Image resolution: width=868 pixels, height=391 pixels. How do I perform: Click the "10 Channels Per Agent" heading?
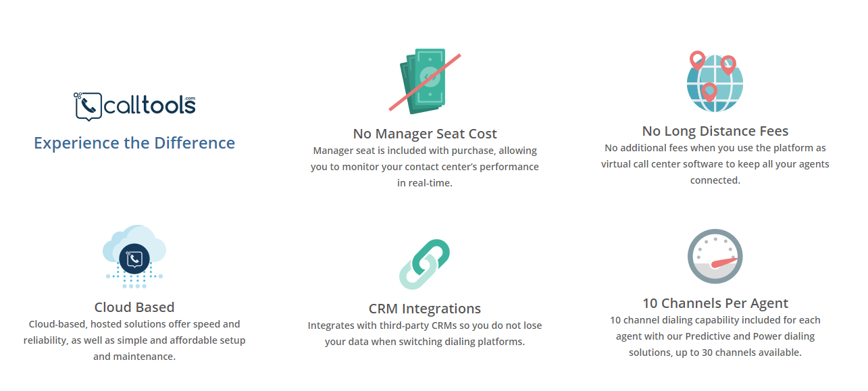[715, 303]
